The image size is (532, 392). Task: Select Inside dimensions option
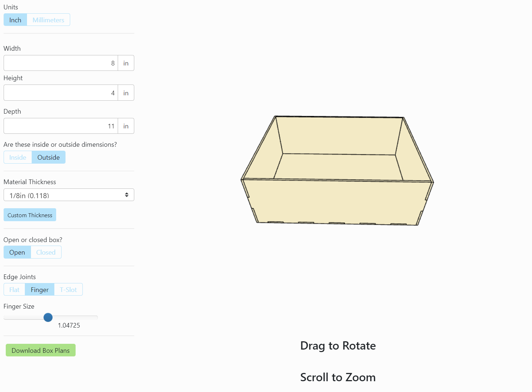18,157
